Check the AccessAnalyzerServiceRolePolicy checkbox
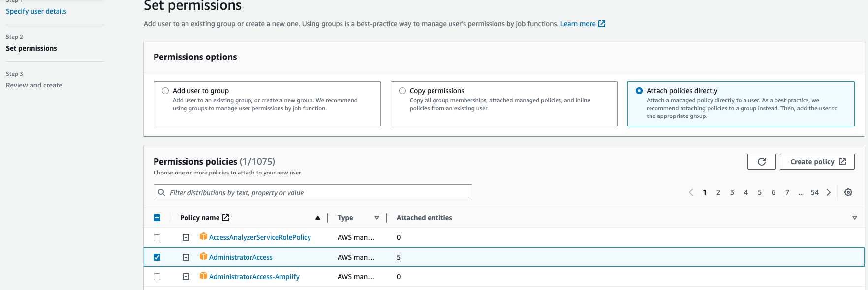The height and width of the screenshot is (290, 868). tap(157, 237)
